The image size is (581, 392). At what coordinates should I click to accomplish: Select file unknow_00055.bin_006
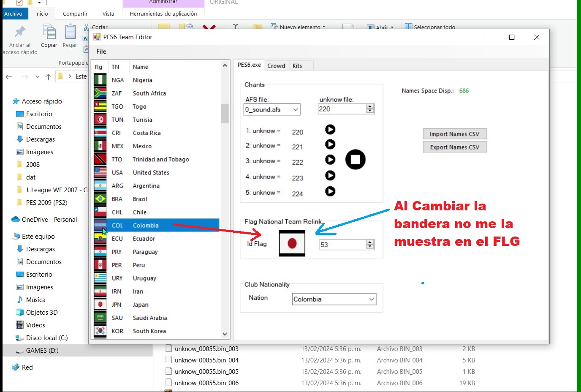point(206,383)
